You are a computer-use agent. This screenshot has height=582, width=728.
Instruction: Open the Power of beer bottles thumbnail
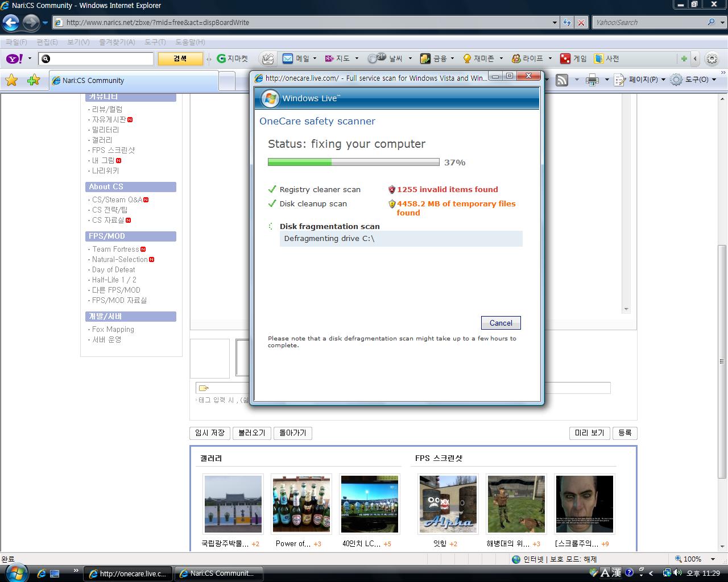301,504
